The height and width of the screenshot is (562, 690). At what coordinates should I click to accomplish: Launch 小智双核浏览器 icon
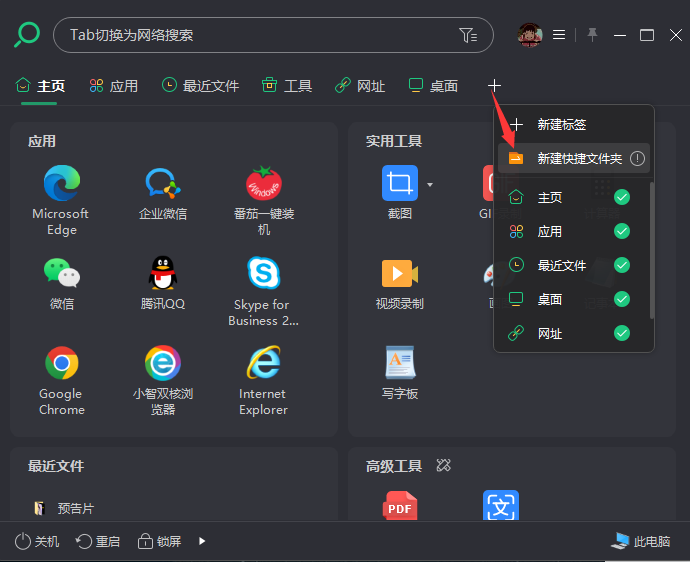[x=163, y=363]
